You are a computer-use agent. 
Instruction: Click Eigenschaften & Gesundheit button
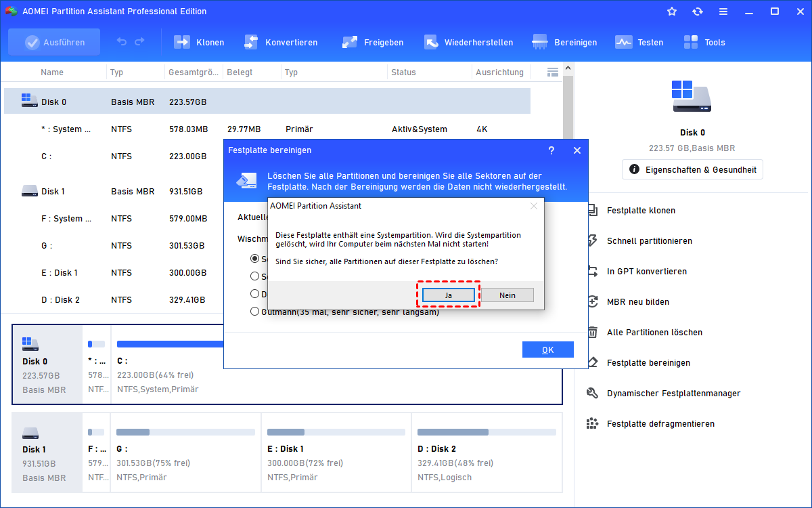point(692,169)
